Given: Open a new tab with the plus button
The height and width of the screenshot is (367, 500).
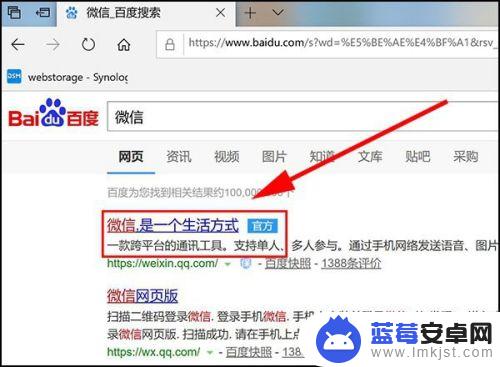Looking at the screenshot, I should (250, 13).
